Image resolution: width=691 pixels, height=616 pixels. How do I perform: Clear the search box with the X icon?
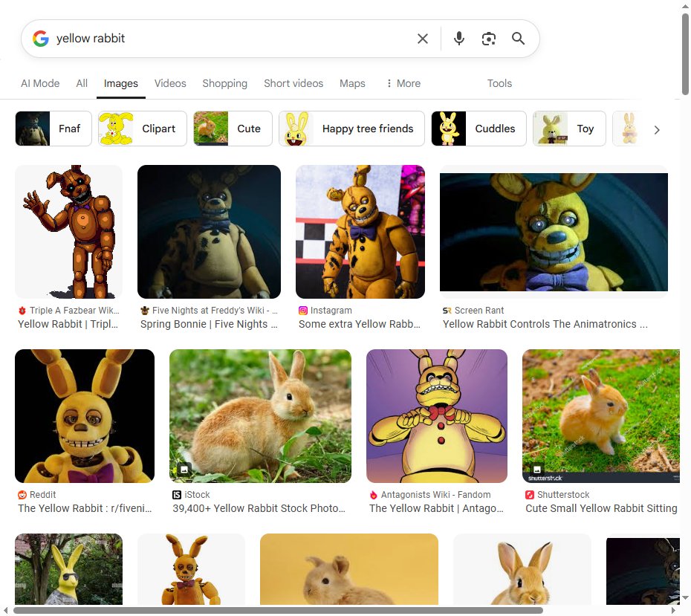[422, 39]
